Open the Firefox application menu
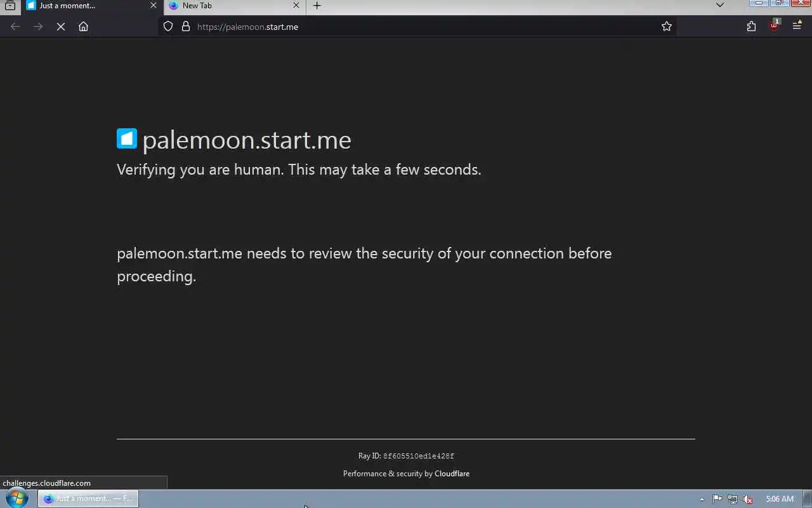The image size is (812, 508). (797, 27)
